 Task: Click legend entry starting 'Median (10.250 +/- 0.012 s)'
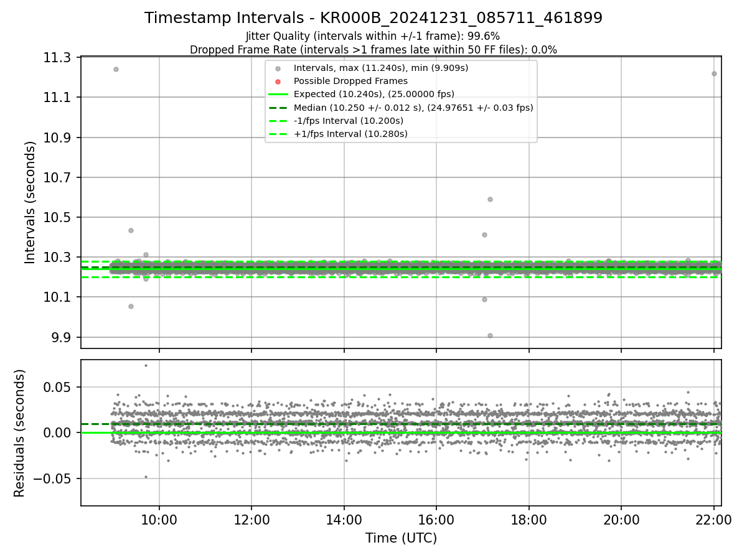coord(413,107)
